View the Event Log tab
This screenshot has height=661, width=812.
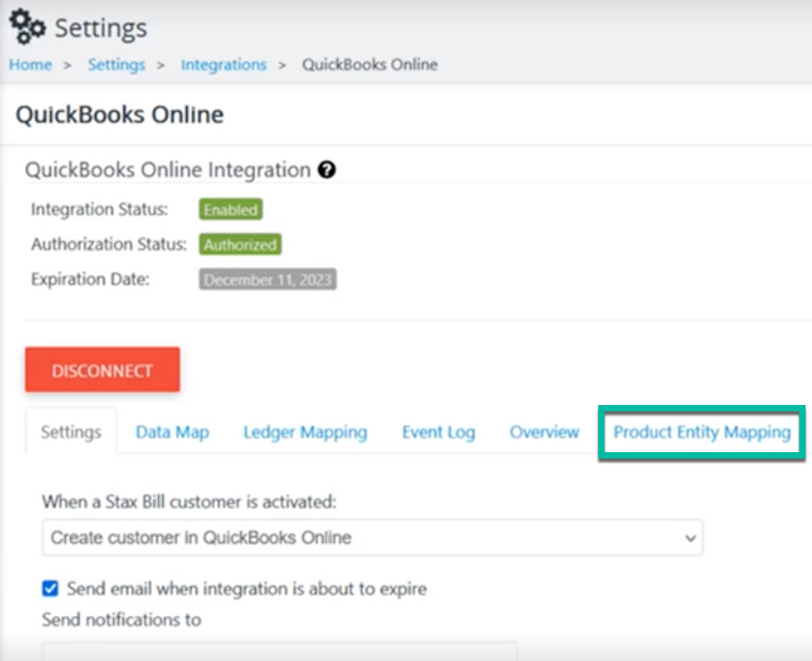(x=438, y=432)
